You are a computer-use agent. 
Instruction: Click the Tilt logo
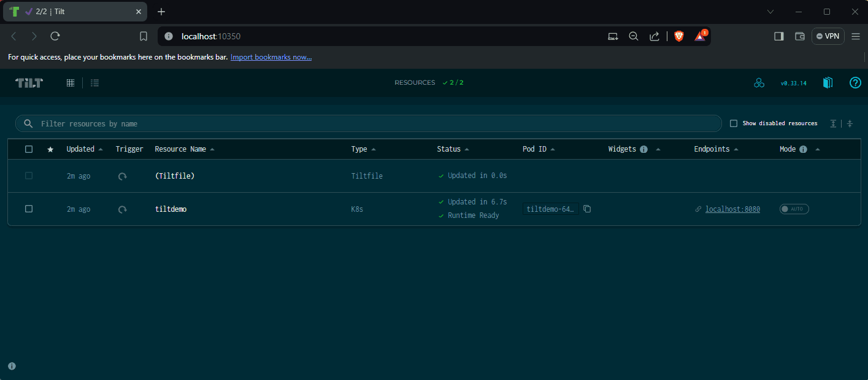point(29,83)
